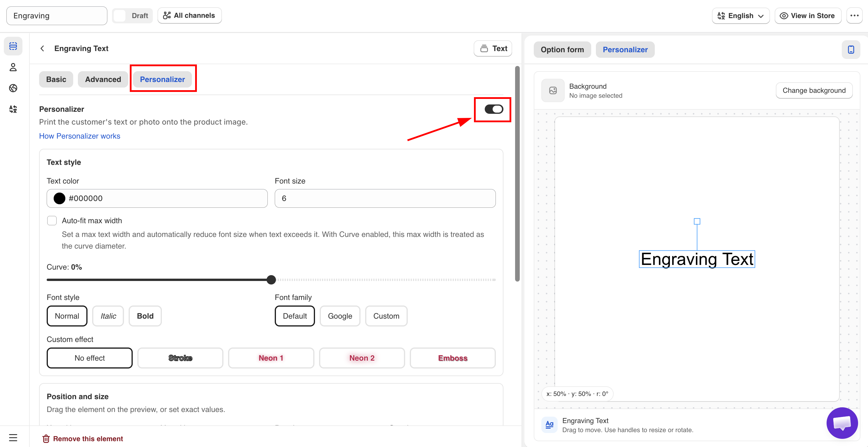
Task: Click the Engraving option set name field
Action: 57,15
